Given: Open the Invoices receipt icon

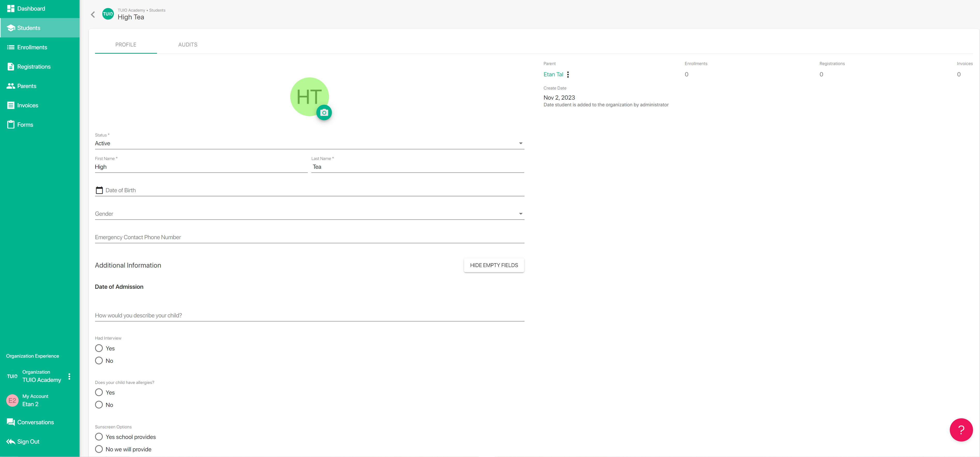Looking at the screenshot, I should coord(11,105).
